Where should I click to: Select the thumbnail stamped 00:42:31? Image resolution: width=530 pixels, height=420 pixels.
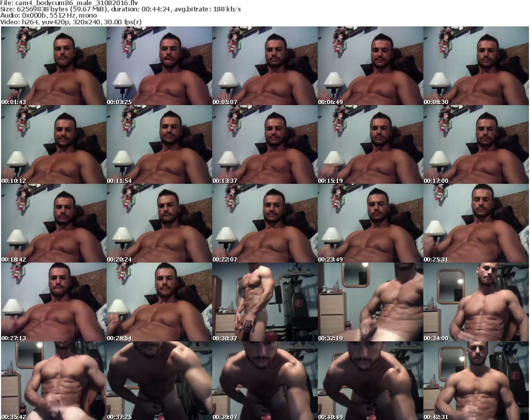pos(476,381)
